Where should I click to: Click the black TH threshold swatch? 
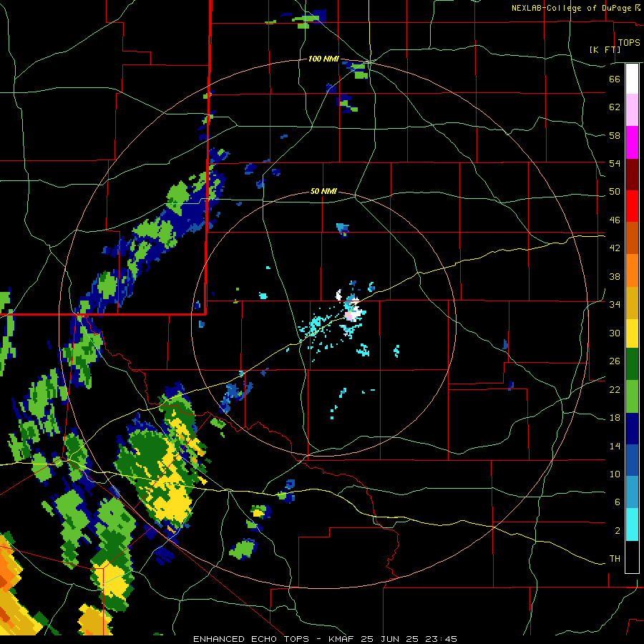point(632,557)
